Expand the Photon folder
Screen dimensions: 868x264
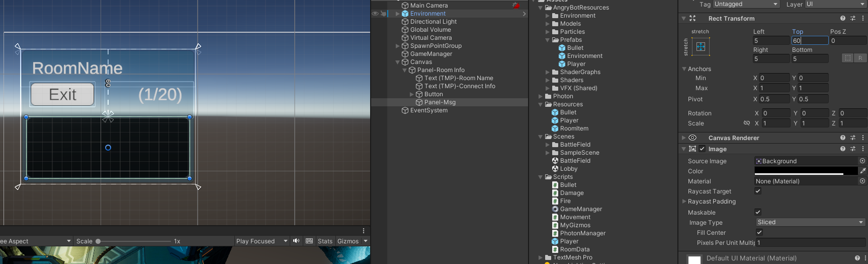(541, 96)
